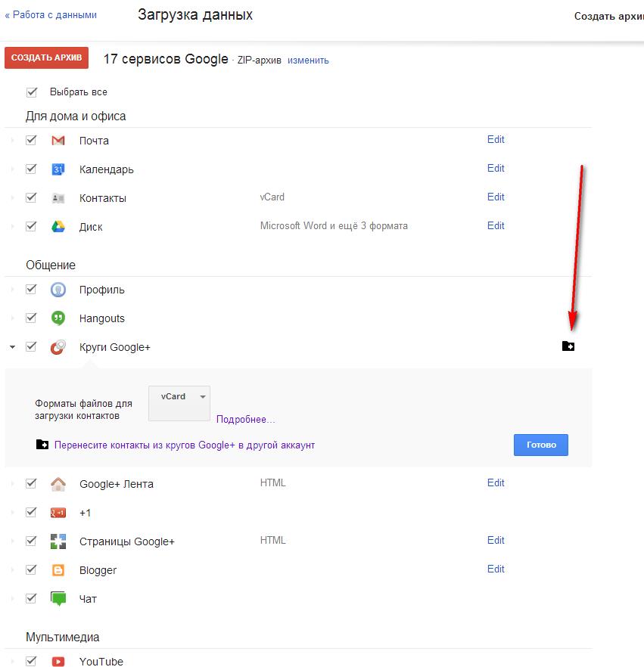This screenshot has width=644, height=667.
Task: Open the Подробнее link
Action: click(x=245, y=419)
